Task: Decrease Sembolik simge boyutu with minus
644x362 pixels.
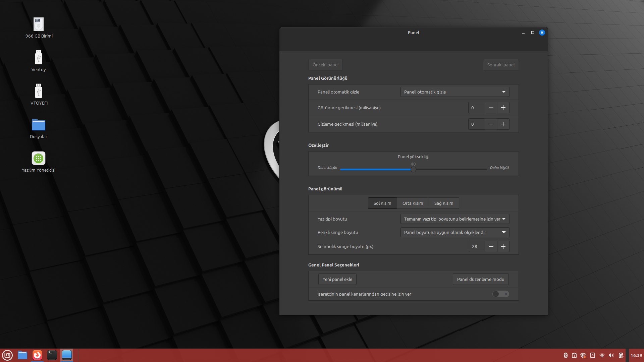Action: pos(491,246)
